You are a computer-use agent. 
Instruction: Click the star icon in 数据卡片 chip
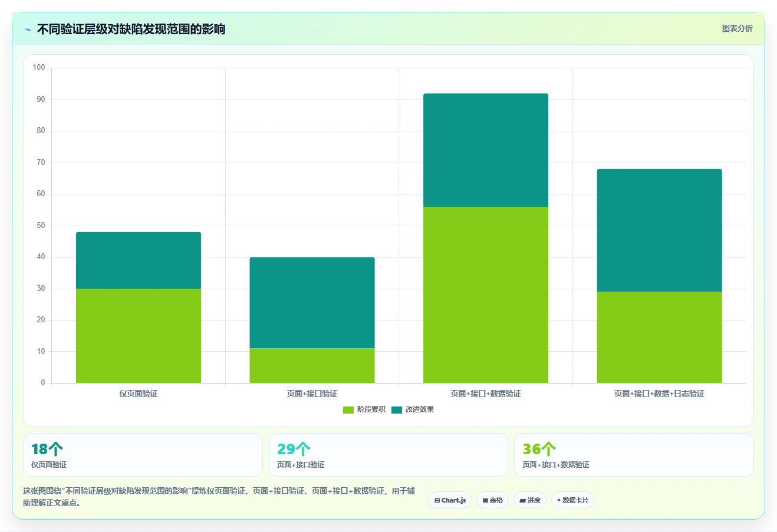[x=559, y=500]
